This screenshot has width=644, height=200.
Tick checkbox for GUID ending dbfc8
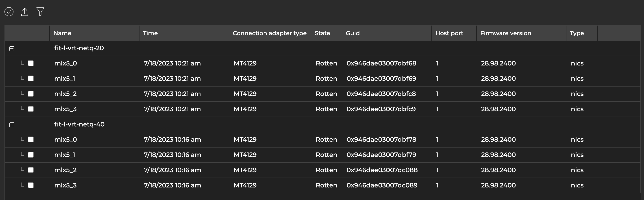[31, 94]
